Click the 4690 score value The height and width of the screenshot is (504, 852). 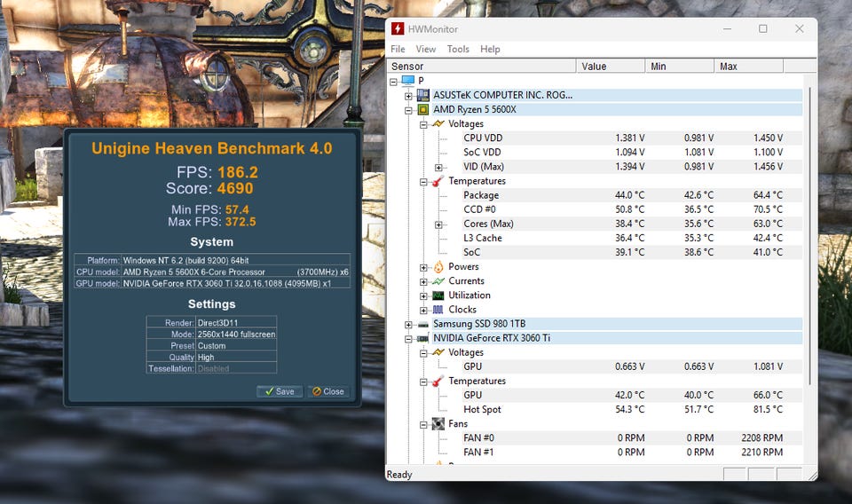[234, 188]
